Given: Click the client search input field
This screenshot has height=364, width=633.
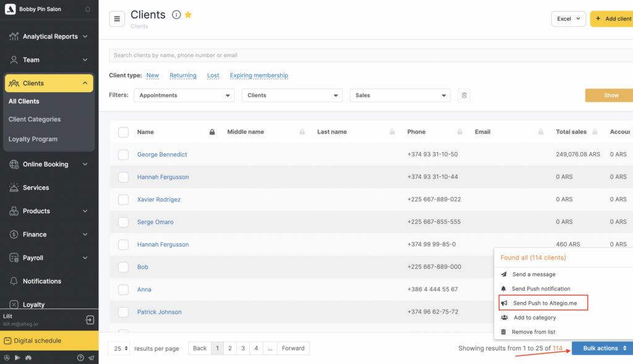Looking at the screenshot, I should point(371,55).
